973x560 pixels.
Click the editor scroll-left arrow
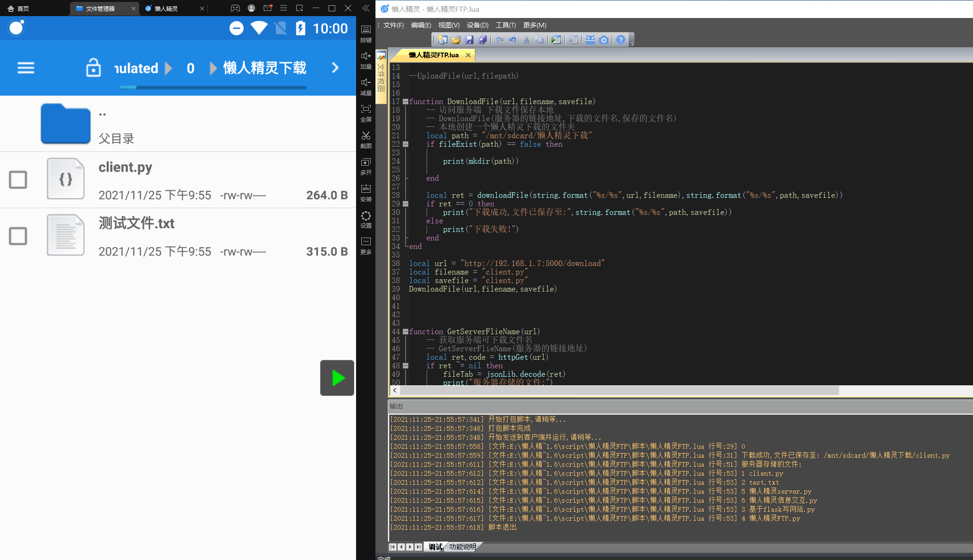(x=395, y=391)
